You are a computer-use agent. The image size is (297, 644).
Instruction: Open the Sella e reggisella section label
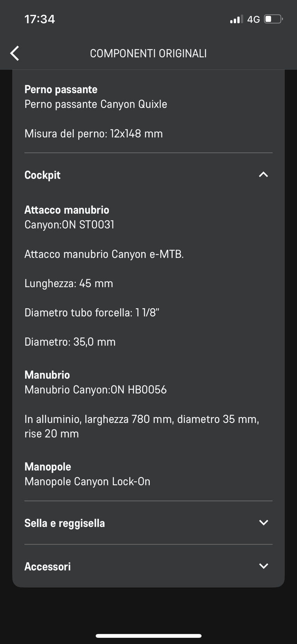click(x=64, y=523)
